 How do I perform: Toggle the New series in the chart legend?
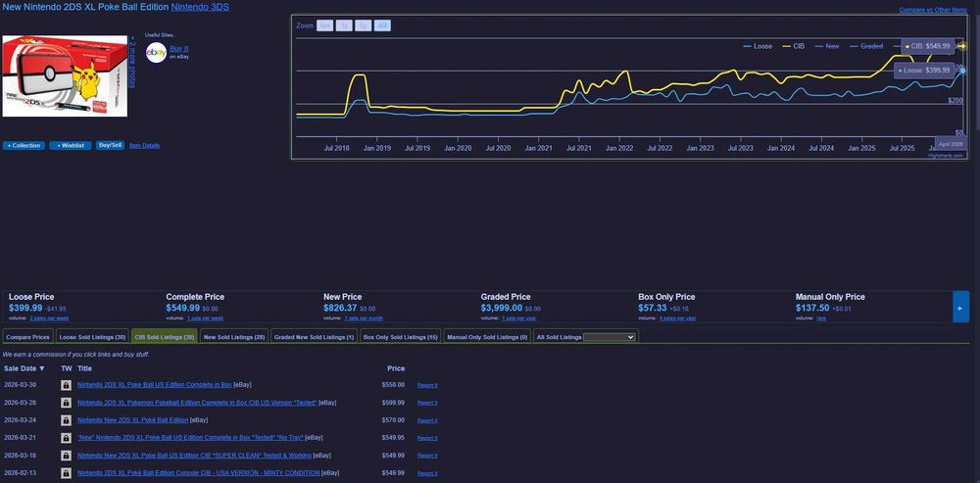point(827,46)
